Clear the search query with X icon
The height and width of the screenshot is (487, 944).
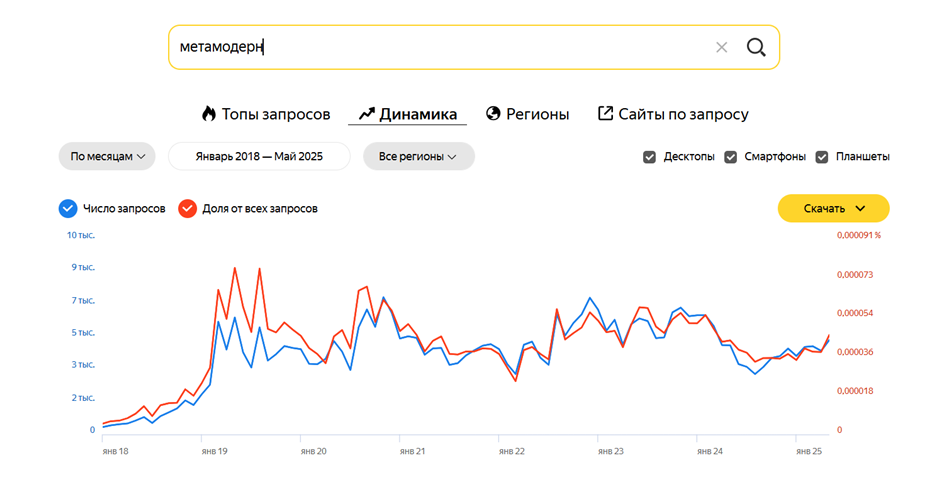point(722,47)
